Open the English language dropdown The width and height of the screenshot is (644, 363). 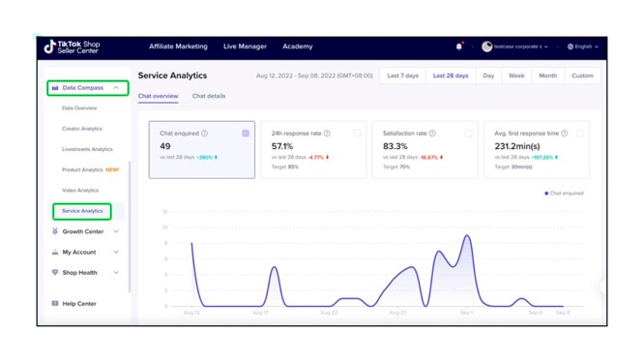[x=583, y=46]
